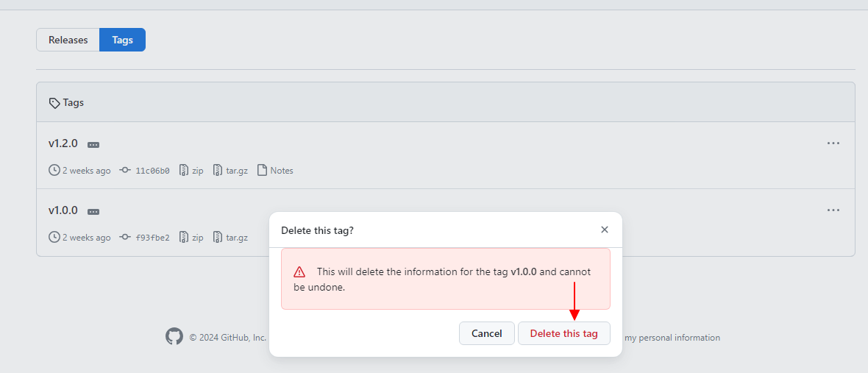868x373 pixels.
Task: Confirm with Delete this tag button
Action: 563,333
